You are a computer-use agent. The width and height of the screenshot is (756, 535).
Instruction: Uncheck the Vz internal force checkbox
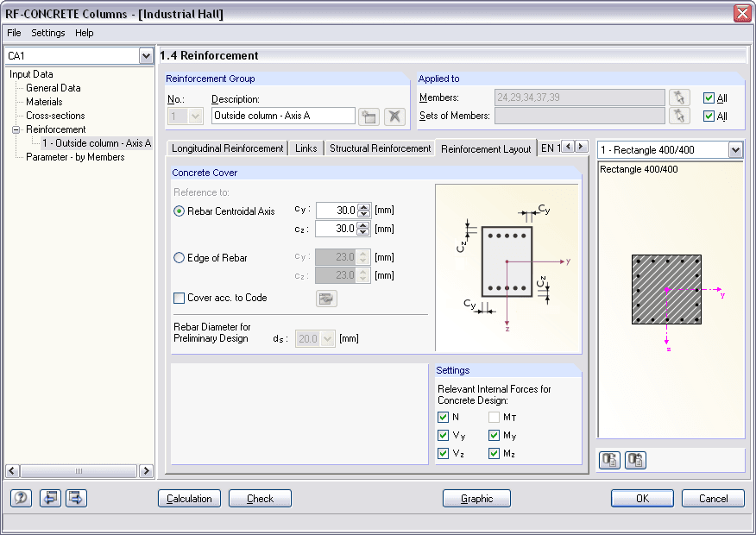pos(443,453)
